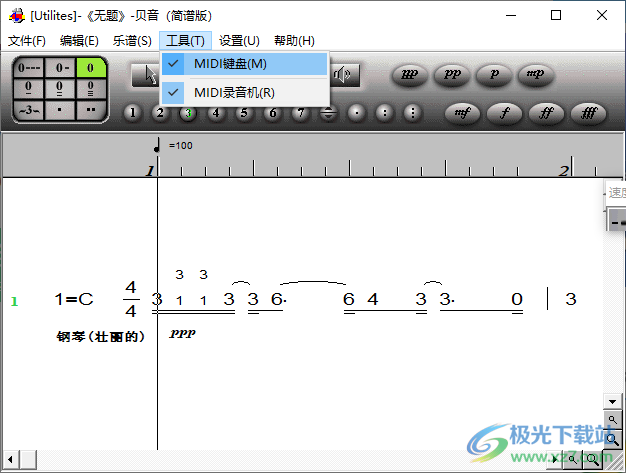Select the three octave dots button
The width and height of the screenshot is (626, 473).
click(412, 113)
